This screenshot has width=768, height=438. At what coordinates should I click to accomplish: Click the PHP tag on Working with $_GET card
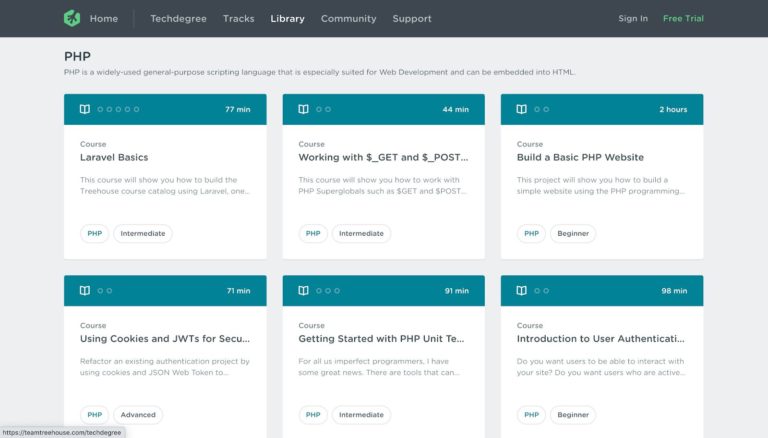(313, 233)
